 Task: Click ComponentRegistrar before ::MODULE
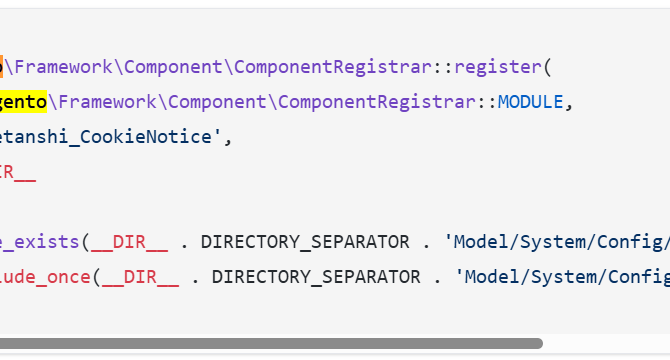(377, 102)
